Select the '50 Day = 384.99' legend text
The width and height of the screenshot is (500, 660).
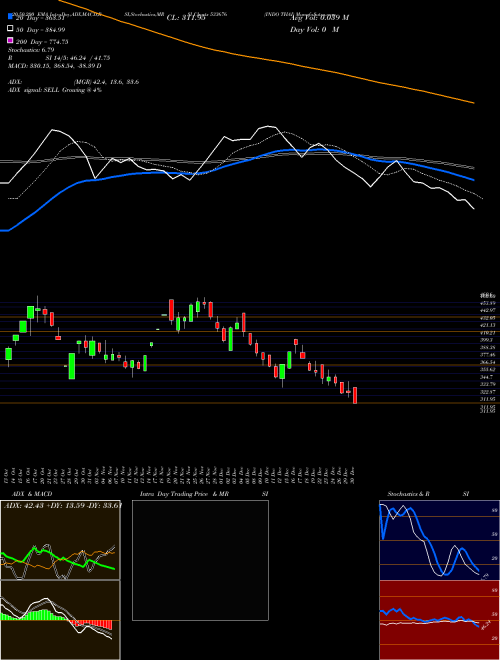click(x=40, y=29)
